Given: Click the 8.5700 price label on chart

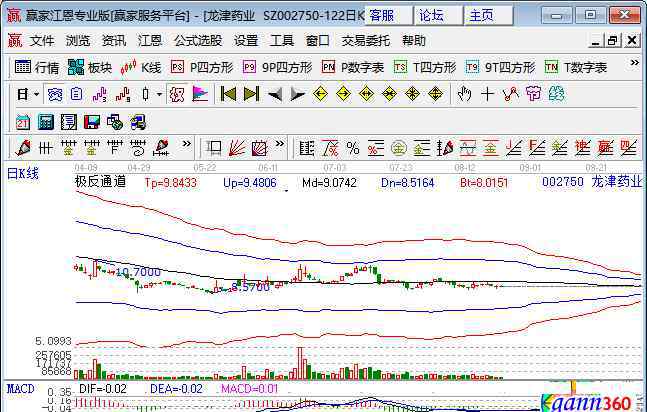Looking at the screenshot, I should click(250, 287).
